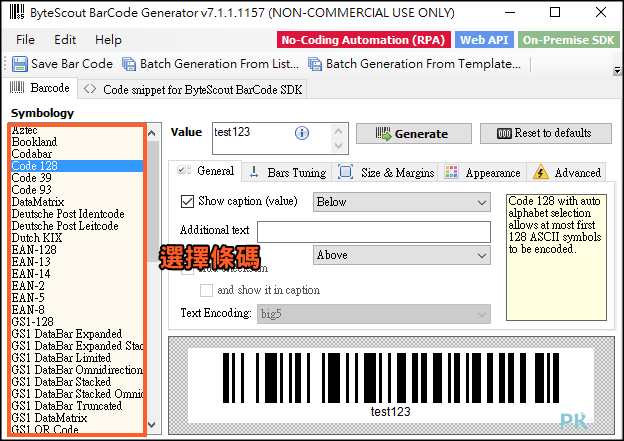624x441 pixels.
Task: Click the code brackets icon on the snippet tab
Action: (90, 89)
